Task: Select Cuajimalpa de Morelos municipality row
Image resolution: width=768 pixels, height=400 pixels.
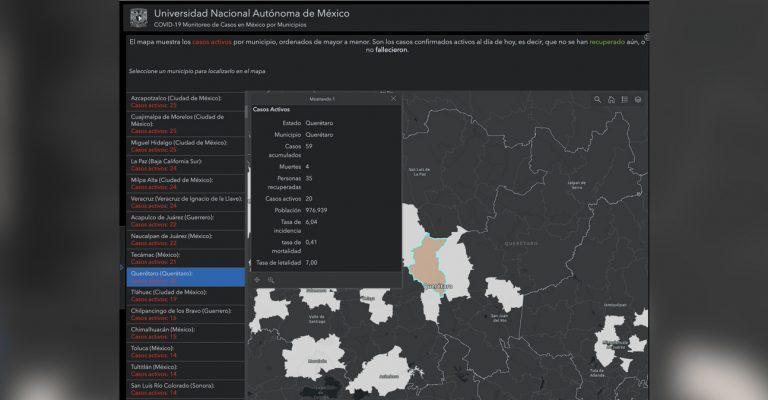Action: coord(186,124)
